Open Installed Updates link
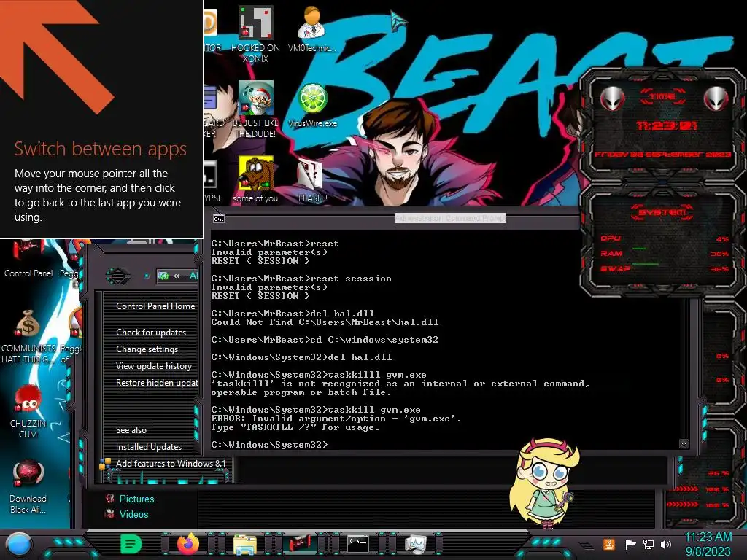The image size is (747, 560). 149,447
